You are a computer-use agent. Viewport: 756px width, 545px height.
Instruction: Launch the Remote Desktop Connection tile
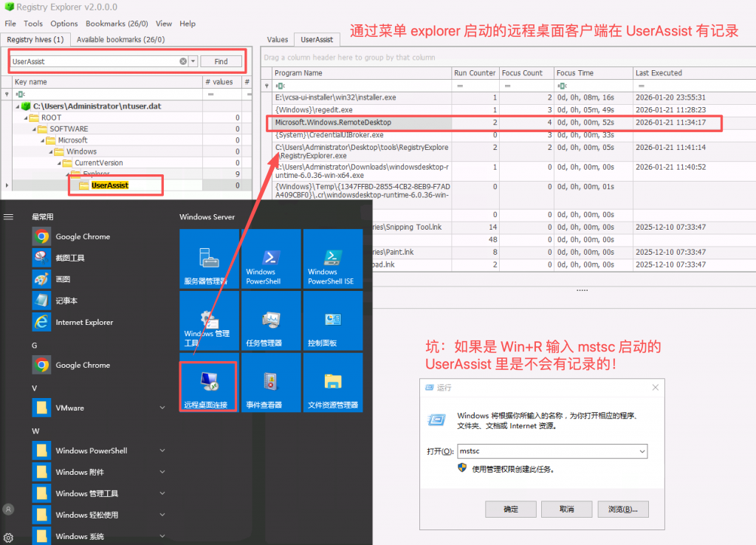coord(209,384)
